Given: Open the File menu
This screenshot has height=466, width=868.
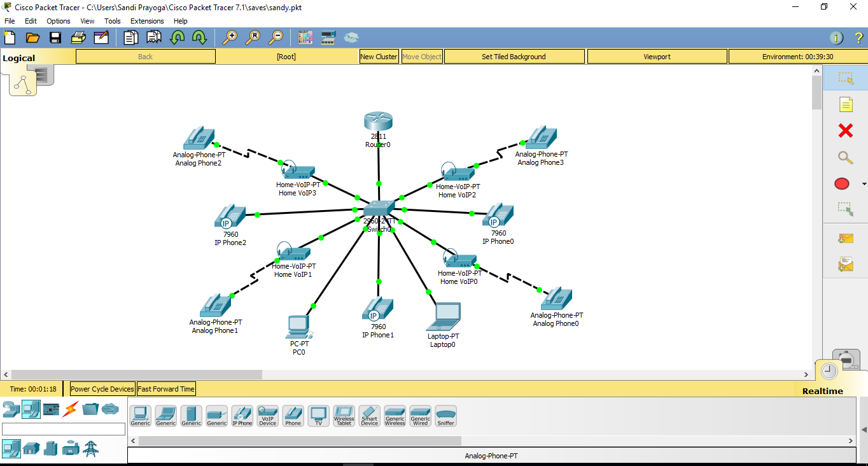Looking at the screenshot, I should [10, 21].
